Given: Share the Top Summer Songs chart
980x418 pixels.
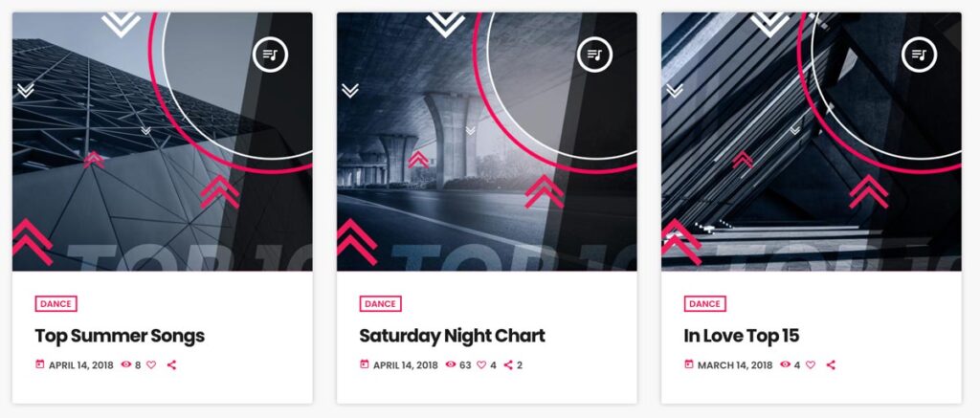Looking at the screenshot, I should [172, 365].
